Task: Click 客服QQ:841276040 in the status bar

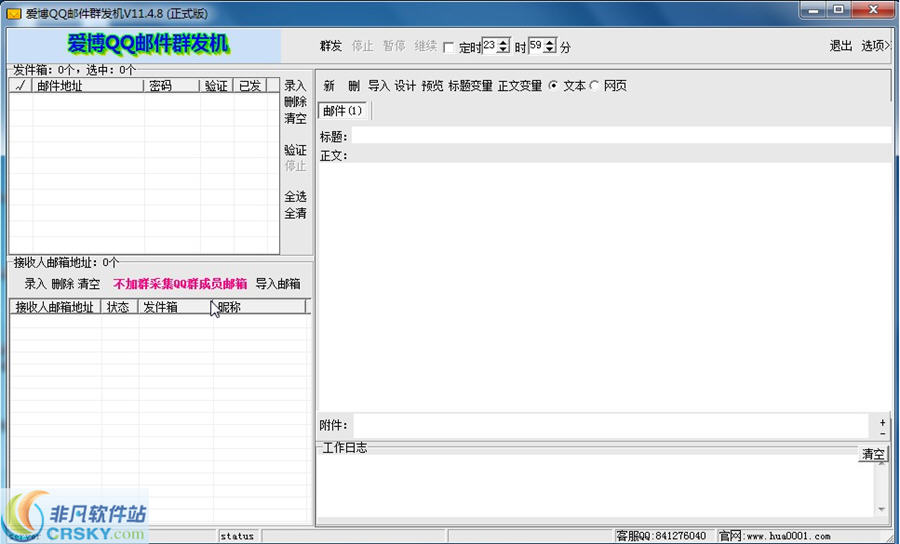Action: point(661,536)
